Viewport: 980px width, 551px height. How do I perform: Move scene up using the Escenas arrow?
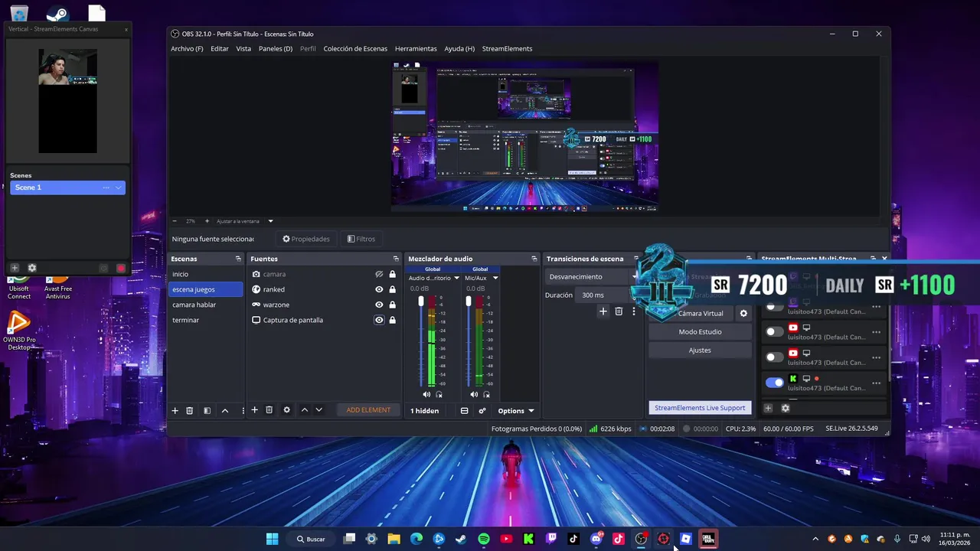(225, 410)
